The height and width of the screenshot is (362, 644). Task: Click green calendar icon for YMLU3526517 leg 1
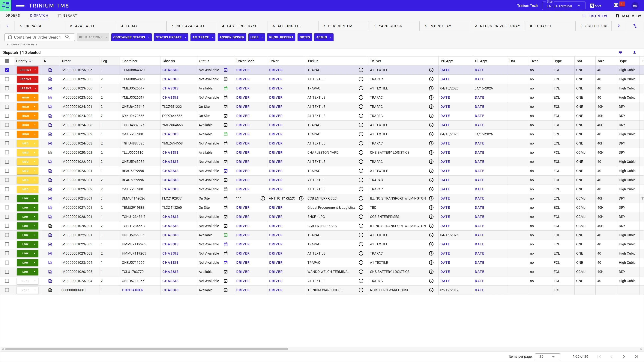(226, 88)
